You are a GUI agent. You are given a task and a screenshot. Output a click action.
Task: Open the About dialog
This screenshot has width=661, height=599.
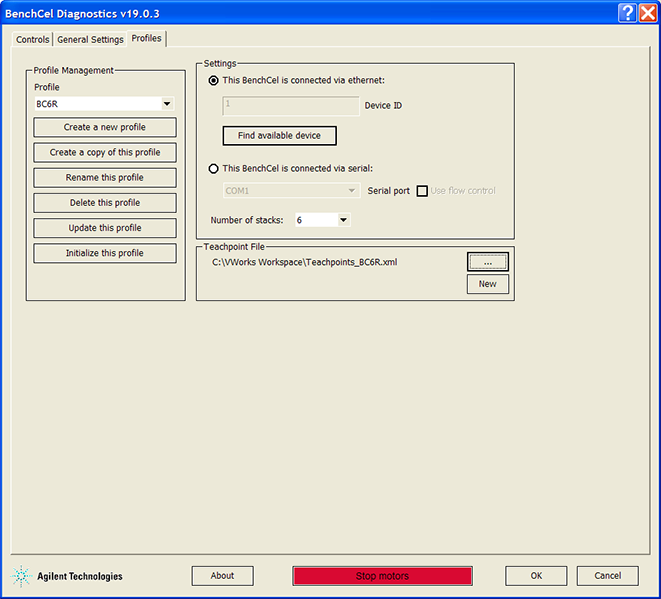pos(222,576)
